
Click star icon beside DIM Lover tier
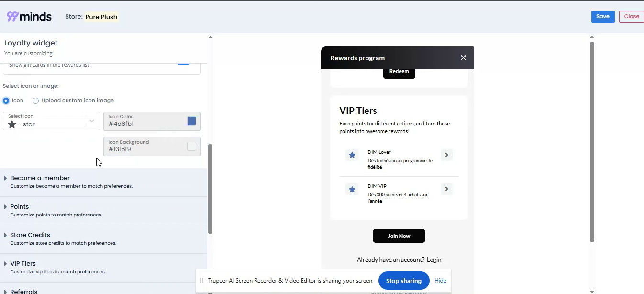tap(352, 155)
